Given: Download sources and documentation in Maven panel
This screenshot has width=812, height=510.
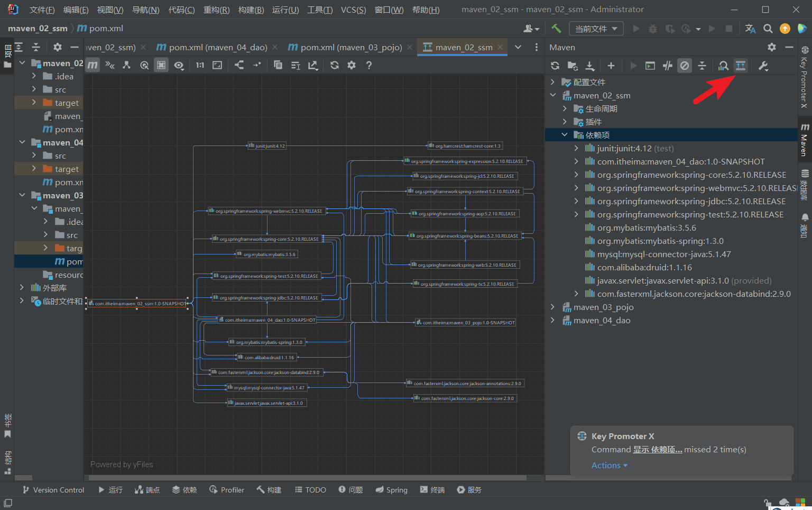Looking at the screenshot, I should pos(590,66).
